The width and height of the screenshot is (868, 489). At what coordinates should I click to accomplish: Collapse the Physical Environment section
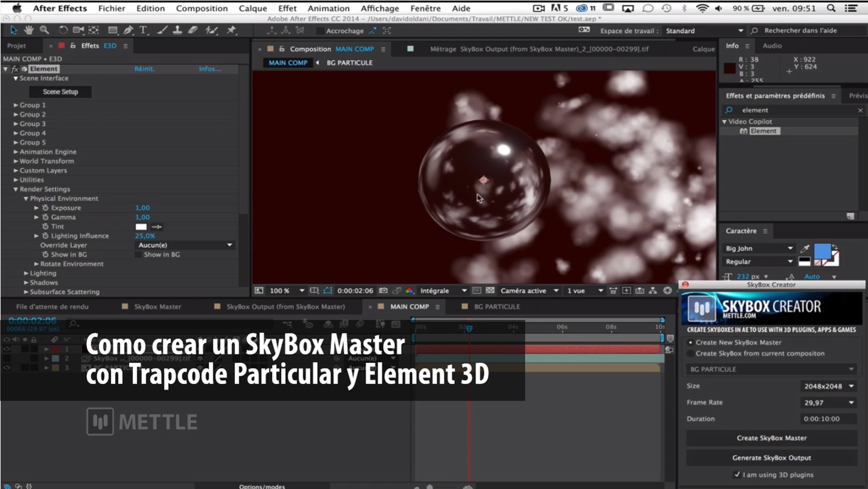pyautogui.click(x=26, y=199)
